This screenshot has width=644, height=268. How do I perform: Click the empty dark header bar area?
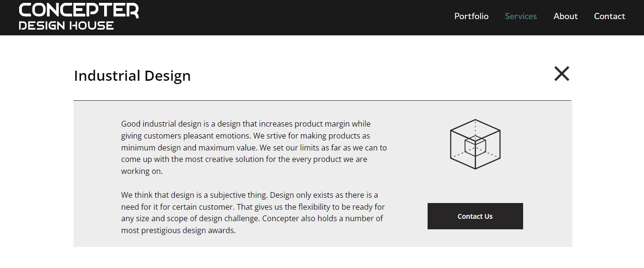click(x=296, y=17)
